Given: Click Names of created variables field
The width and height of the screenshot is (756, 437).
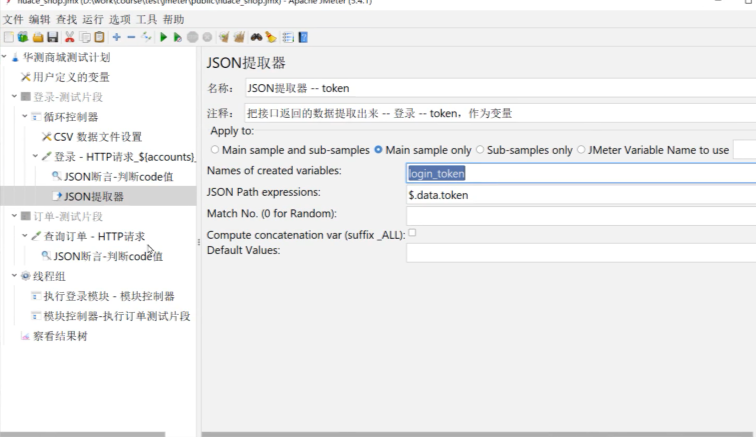Looking at the screenshot, I should 581,173.
